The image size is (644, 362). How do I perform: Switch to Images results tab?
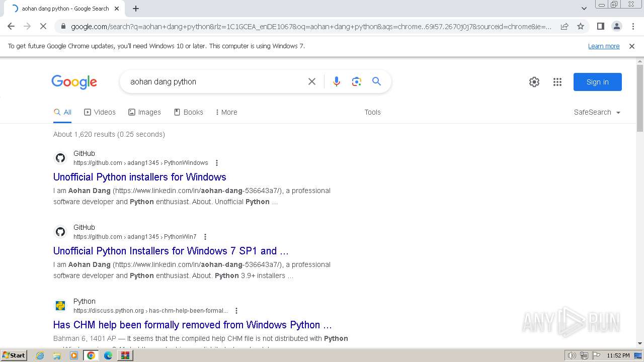click(x=144, y=112)
